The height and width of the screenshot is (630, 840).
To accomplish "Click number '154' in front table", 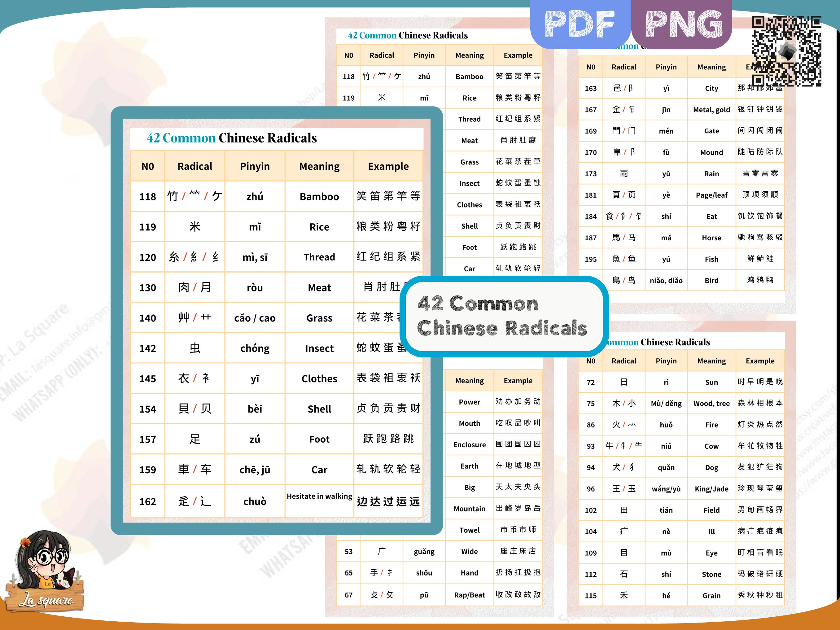I will click(x=148, y=409).
